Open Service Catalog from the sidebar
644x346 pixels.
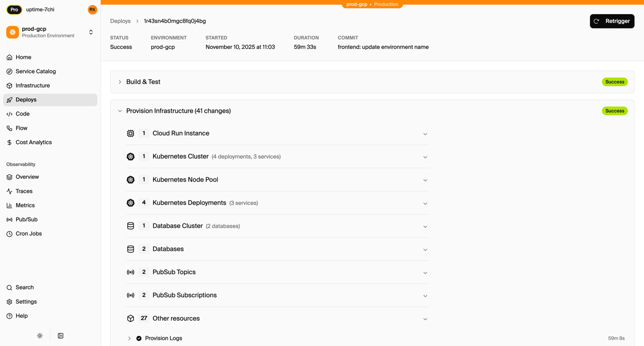(36, 71)
